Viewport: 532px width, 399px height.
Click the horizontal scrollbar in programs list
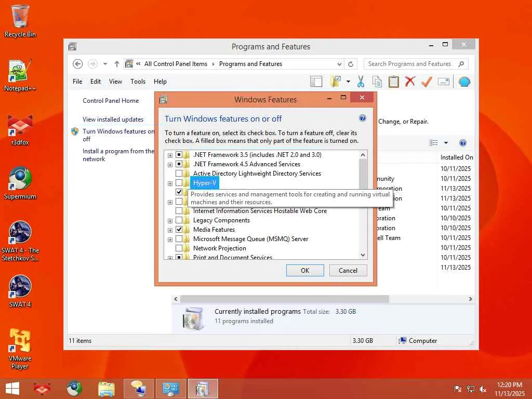point(284,299)
